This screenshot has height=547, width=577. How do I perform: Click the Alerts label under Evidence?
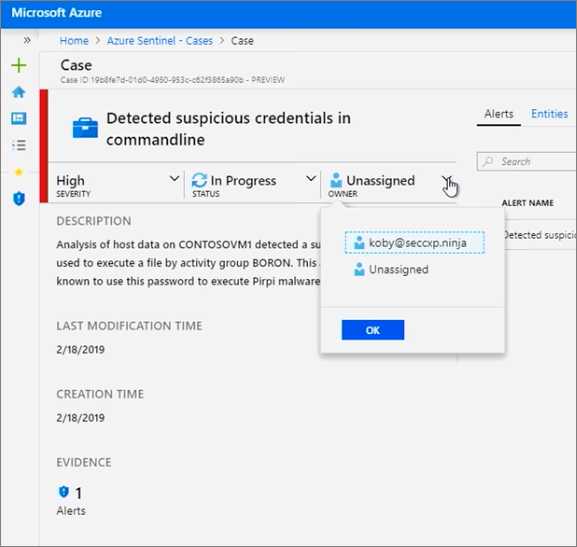[71, 511]
